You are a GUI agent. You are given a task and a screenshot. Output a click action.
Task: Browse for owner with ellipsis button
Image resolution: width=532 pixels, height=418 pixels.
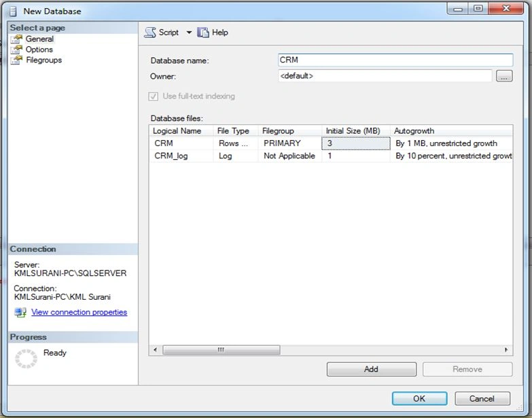tap(504, 76)
